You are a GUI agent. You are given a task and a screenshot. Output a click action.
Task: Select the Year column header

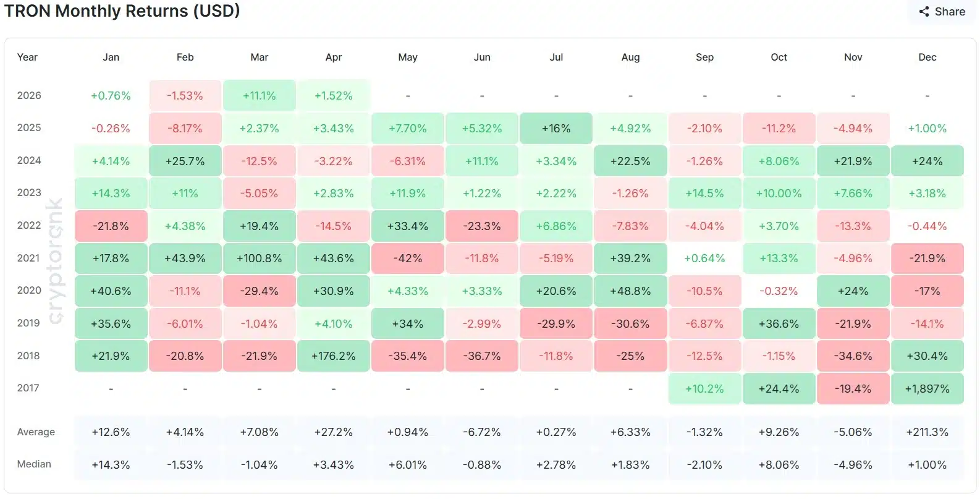tap(27, 58)
